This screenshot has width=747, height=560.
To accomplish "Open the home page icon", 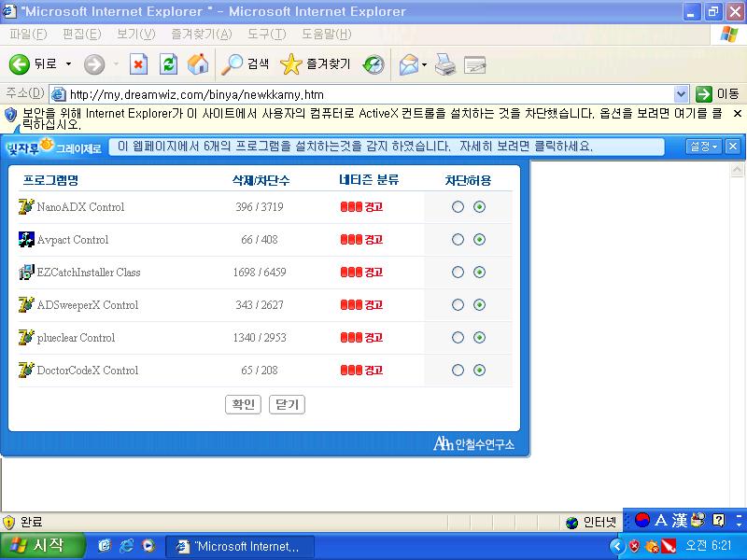I will point(198,64).
